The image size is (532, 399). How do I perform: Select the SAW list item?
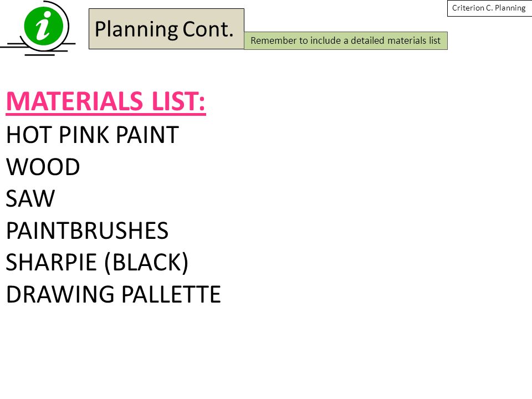[x=30, y=198]
